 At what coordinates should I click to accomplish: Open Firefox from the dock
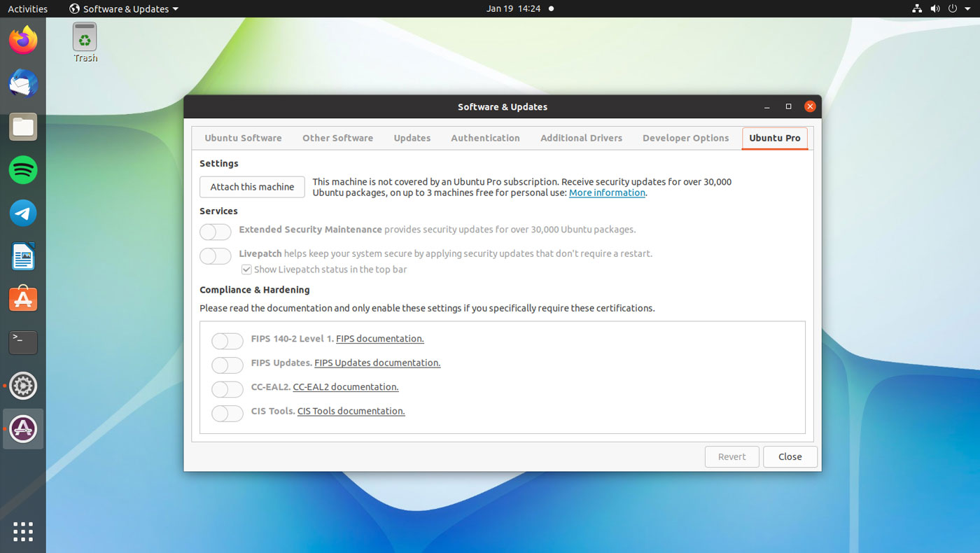point(23,41)
